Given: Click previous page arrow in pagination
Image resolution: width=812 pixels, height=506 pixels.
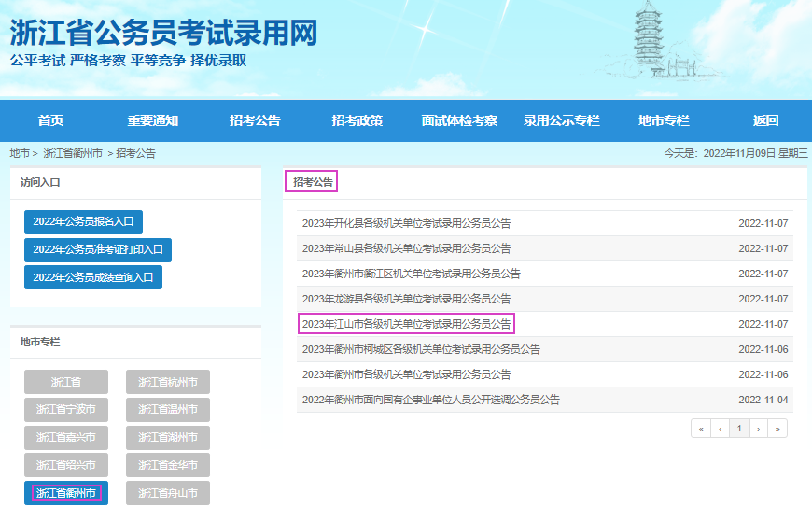Looking at the screenshot, I should (720, 429).
